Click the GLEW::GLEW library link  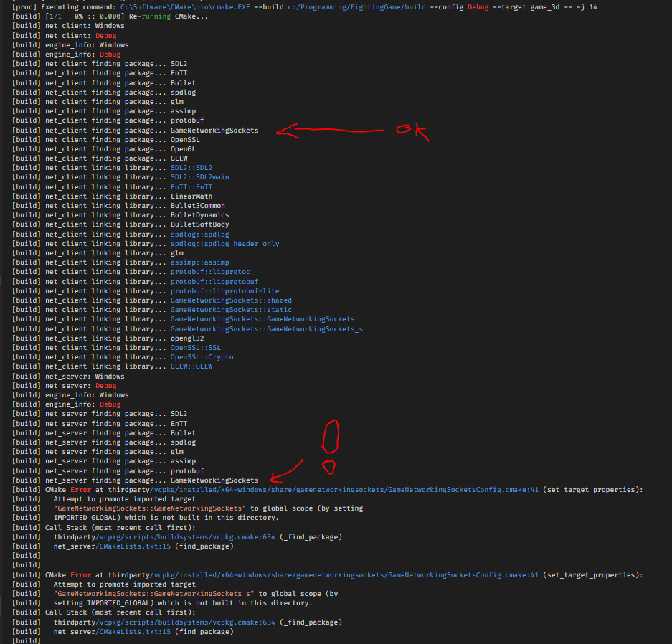(x=190, y=366)
